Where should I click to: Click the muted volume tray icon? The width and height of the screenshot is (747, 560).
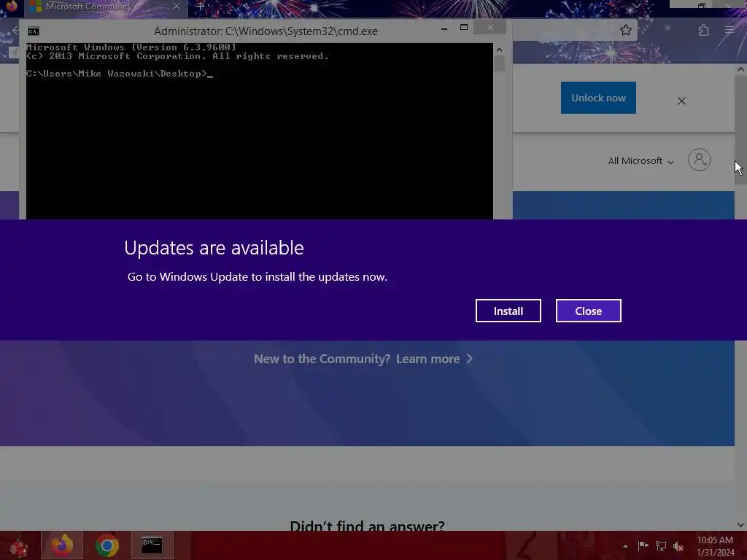click(678, 546)
